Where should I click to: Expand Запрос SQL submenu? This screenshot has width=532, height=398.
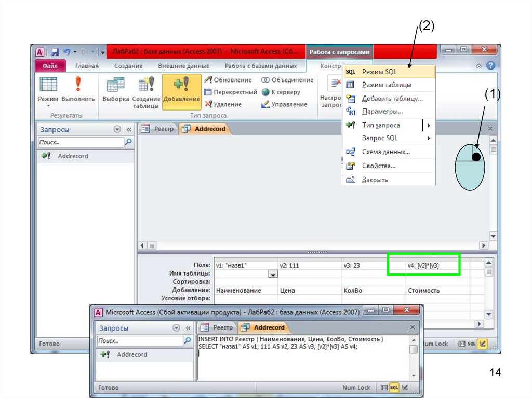tap(389, 138)
